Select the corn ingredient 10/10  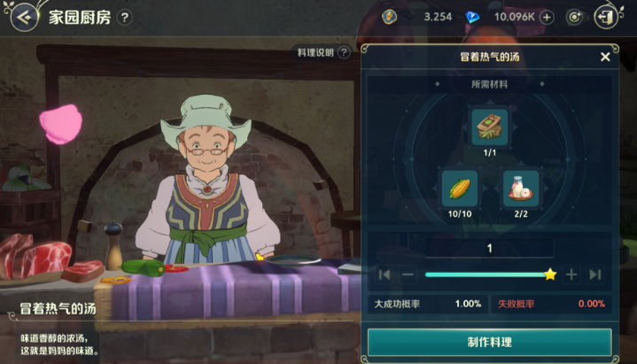click(460, 189)
